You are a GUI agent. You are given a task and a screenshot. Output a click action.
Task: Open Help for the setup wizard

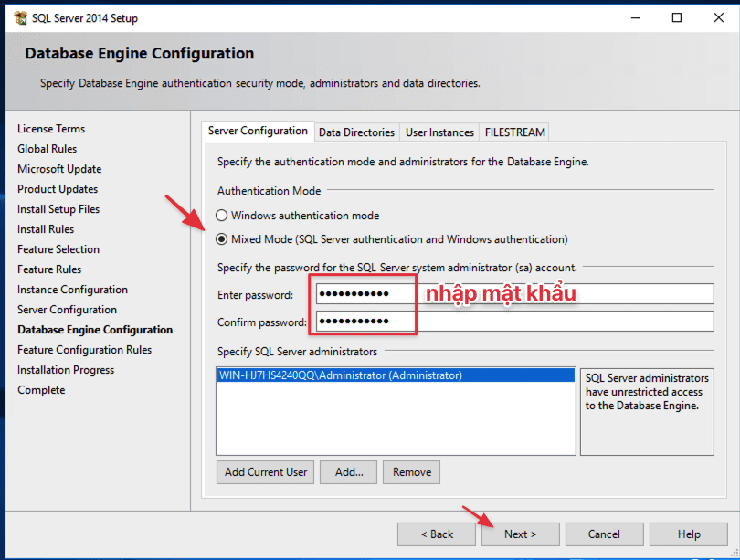click(x=688, y=534)
